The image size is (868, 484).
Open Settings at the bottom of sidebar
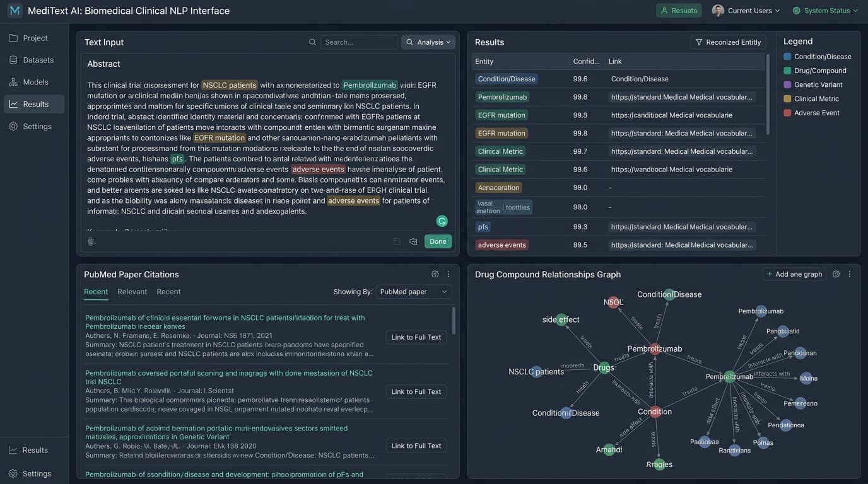tap(34, 473)
